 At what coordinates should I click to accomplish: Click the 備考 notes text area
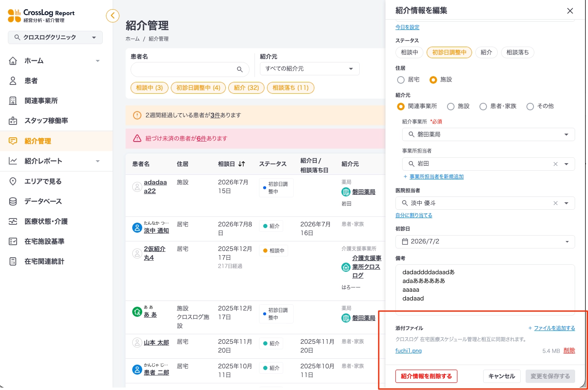pyautogui.click(x=485, y=290)
